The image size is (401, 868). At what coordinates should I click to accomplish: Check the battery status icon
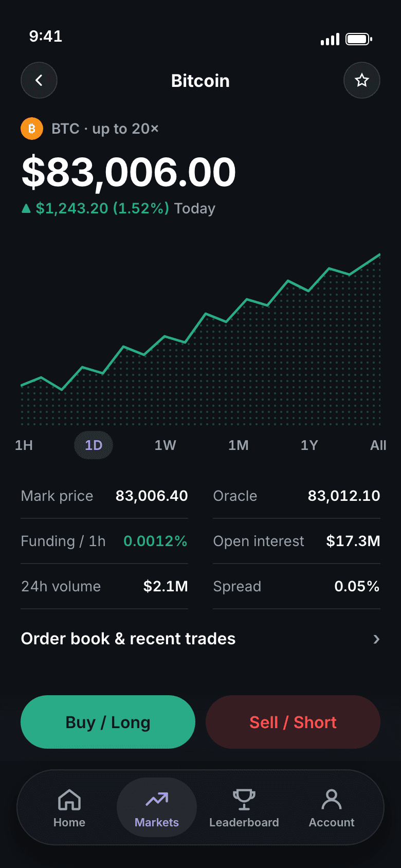[x=359, y=39]
